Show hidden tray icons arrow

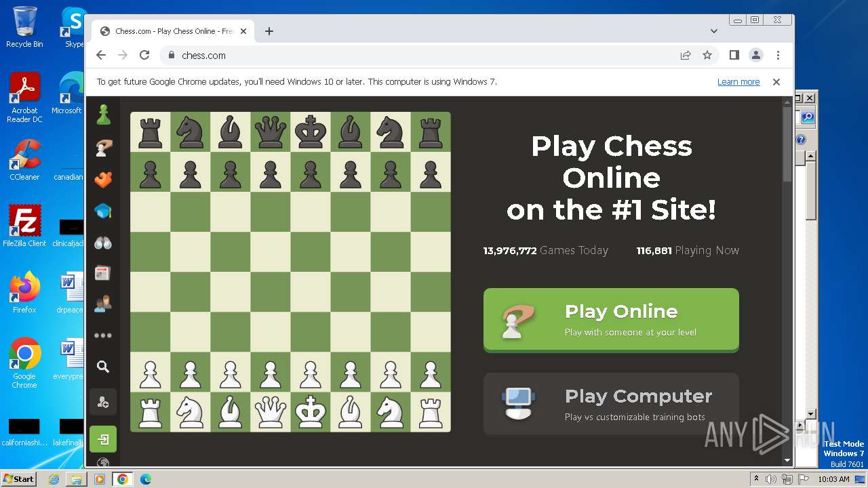(756, 479)
